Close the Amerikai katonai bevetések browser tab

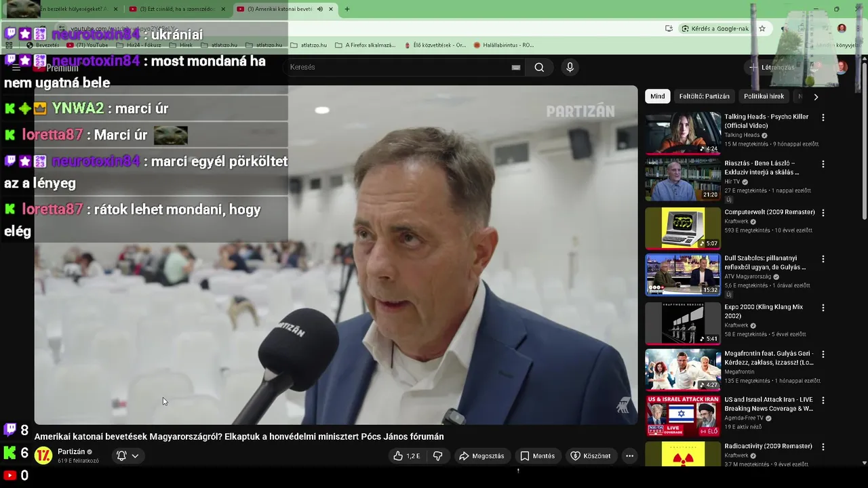(331, 9)
